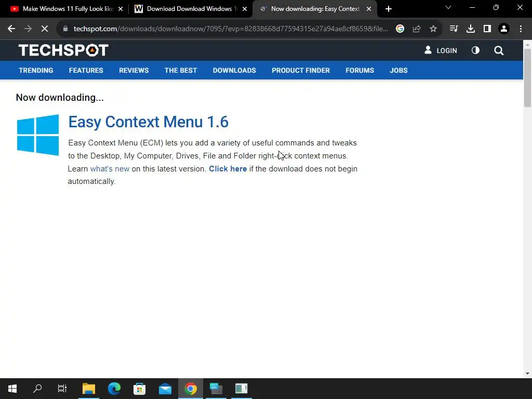Screen dimensions: 532x399
Task: Stop loading the page
Action: tap(45, 29)
